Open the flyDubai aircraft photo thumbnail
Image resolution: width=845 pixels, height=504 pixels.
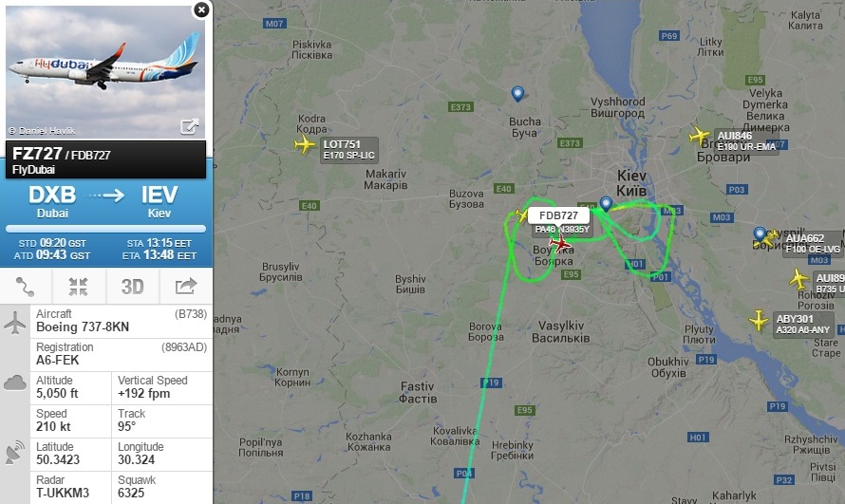[x=105, y=71]
